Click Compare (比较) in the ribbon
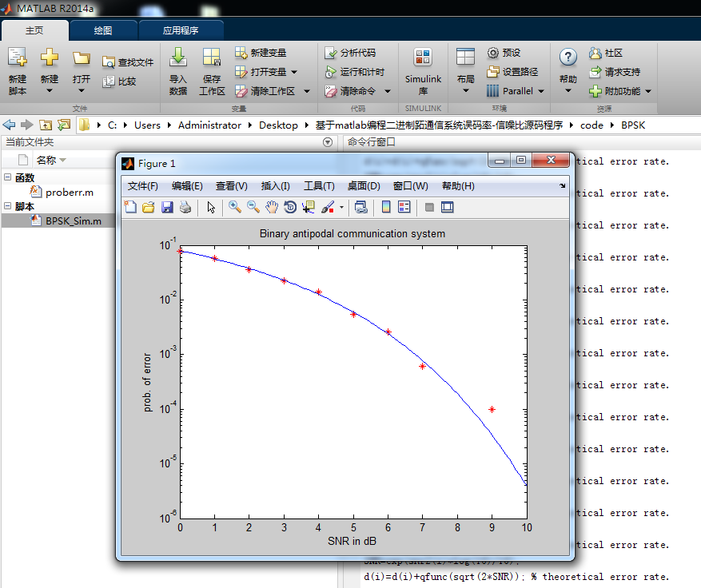The width and height of the screenshot is (701, 588). 119,81
